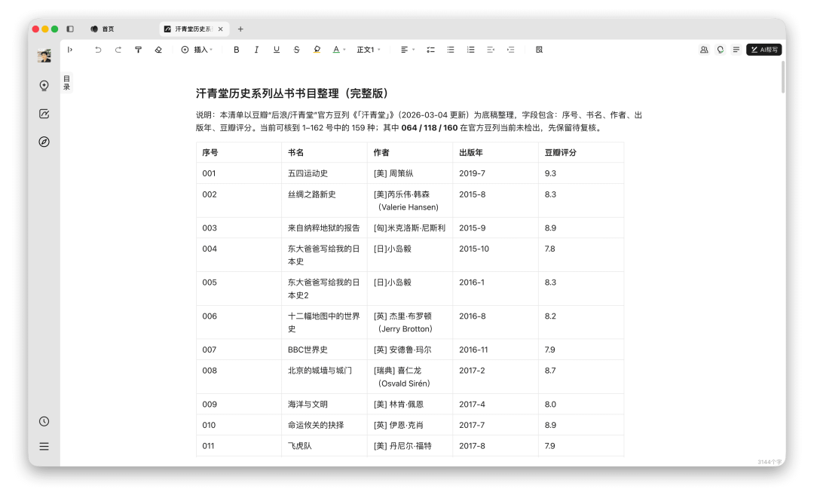Undo the last edit
814x504 pixels.
point(98,49)
